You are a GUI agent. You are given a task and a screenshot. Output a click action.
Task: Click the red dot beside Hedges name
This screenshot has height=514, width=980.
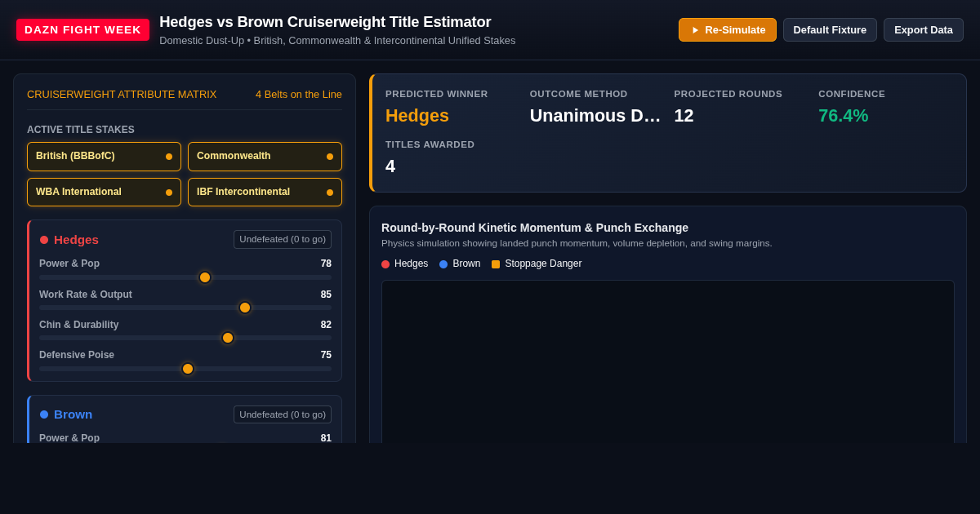click(x=44, y=240)
